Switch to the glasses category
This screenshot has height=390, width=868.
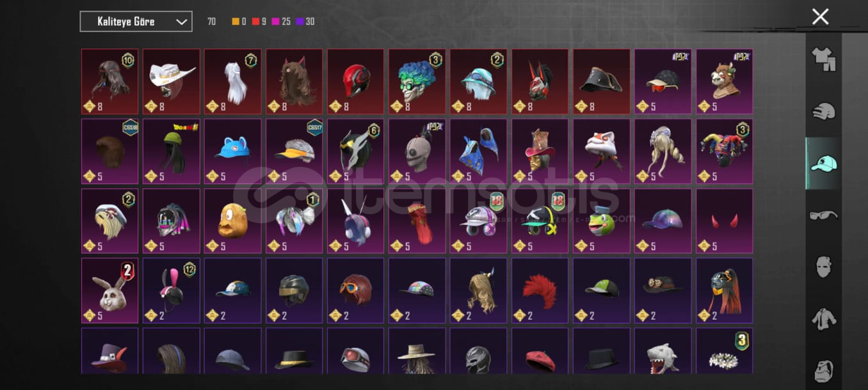823,215
